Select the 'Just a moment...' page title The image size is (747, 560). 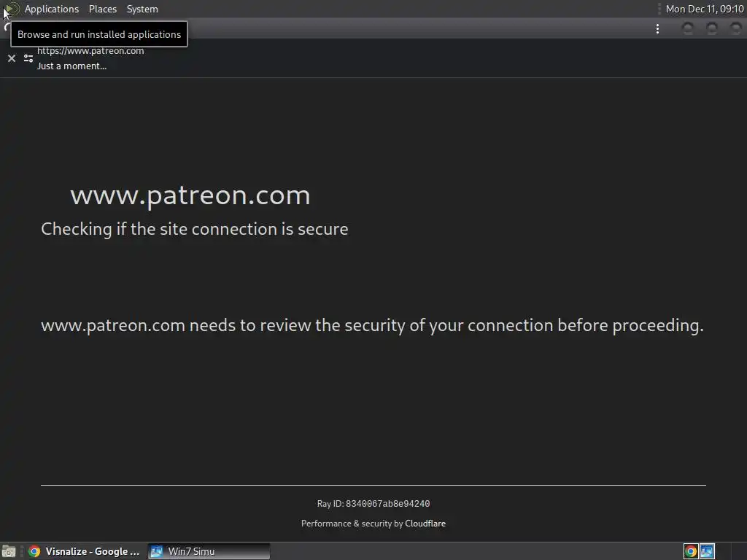72,66
